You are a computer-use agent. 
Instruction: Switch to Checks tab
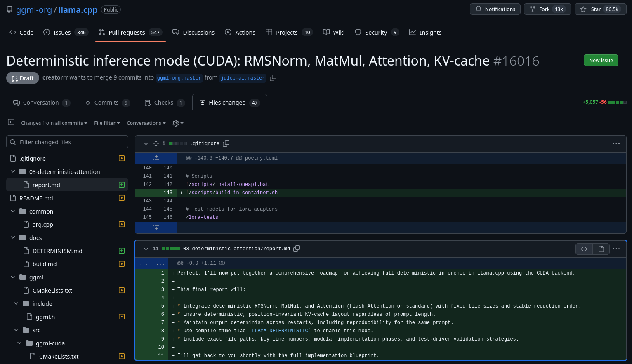(165, 103)
